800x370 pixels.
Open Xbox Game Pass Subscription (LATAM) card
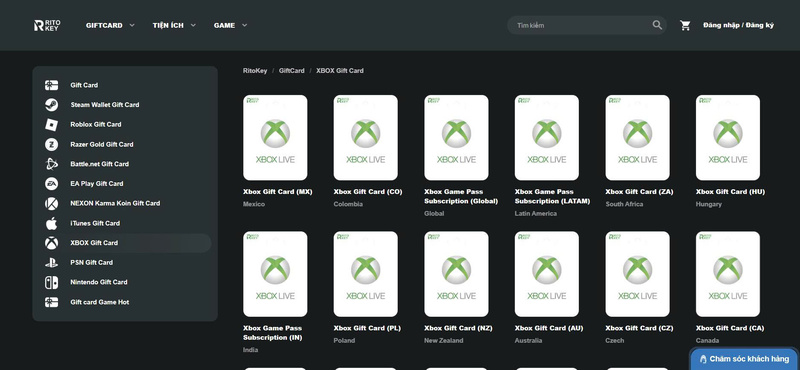pos(546,138)
